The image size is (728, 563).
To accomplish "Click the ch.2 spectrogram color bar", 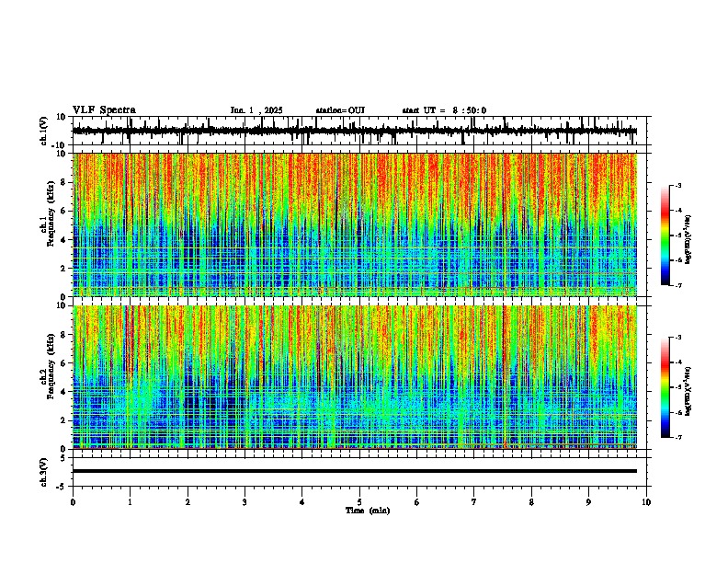I will pyautogui.click(x=665, y=387).
